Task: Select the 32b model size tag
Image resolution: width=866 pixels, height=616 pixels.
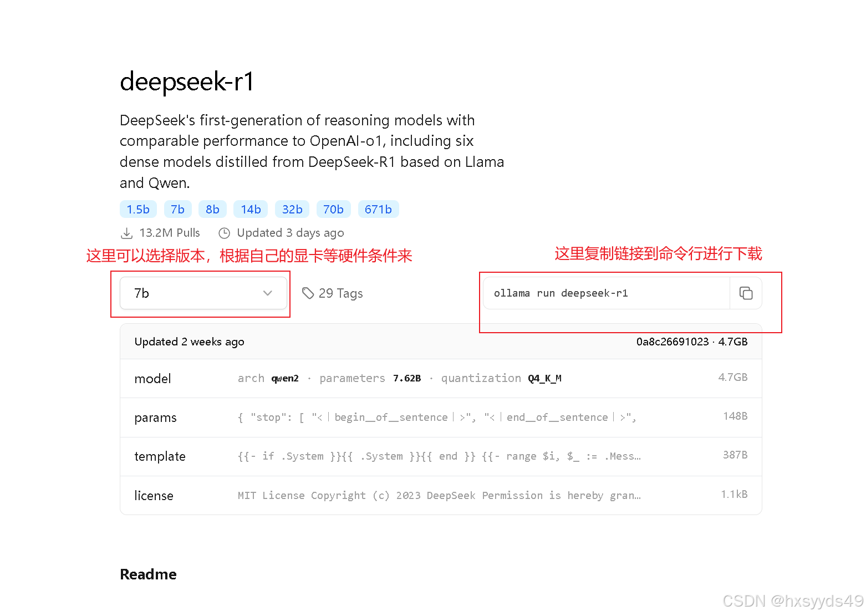Action: 292,210
